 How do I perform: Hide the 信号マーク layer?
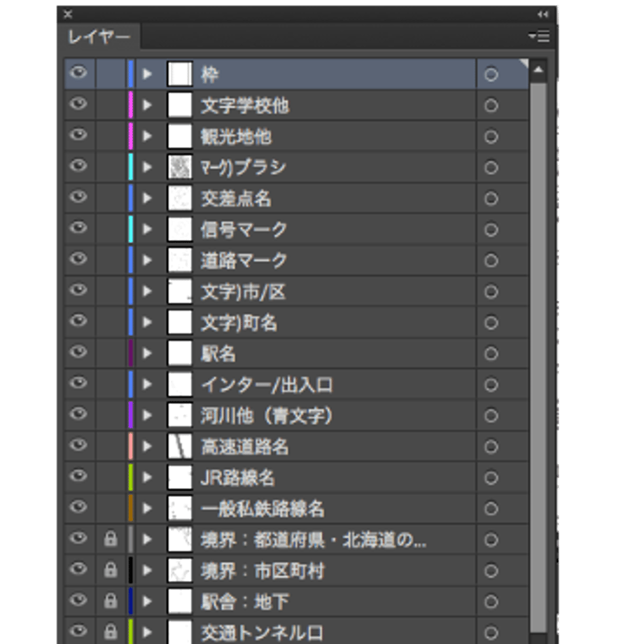[78, 228]
